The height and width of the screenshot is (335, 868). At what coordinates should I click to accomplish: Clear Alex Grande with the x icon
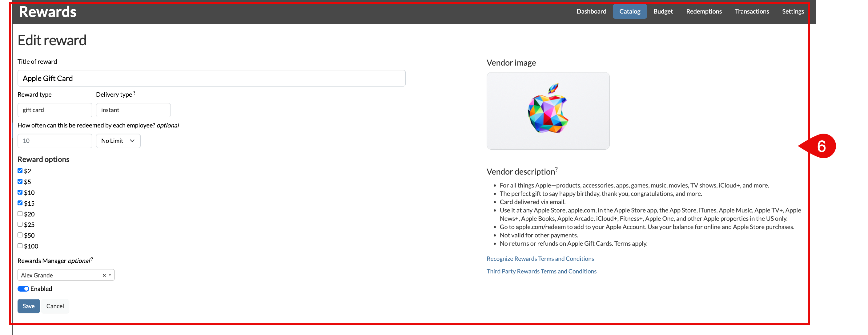coord(104,275)
